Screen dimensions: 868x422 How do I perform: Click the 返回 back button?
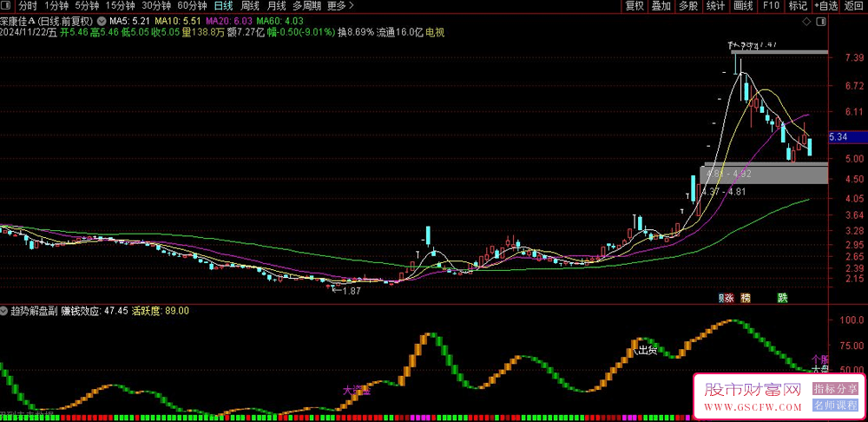(854, 6)
